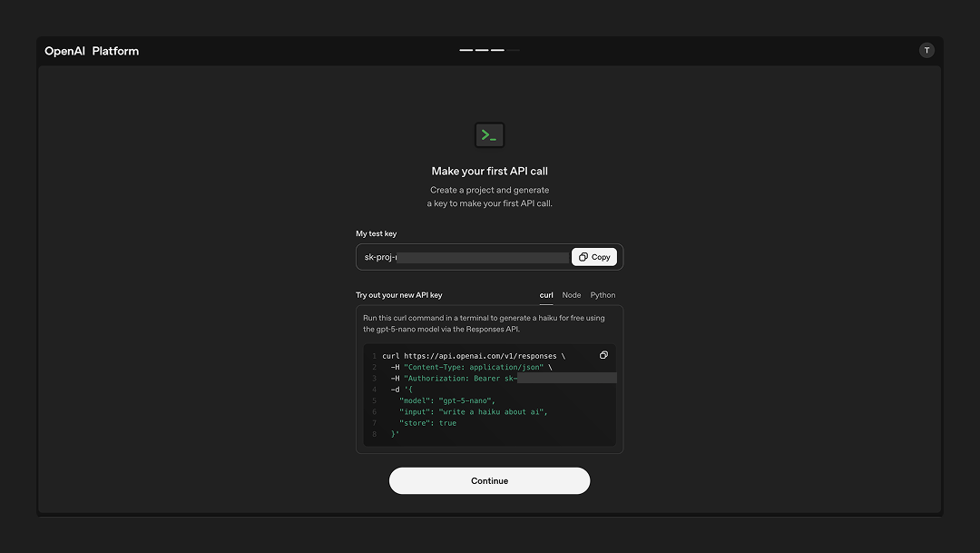Viewport: 980px width, 553px height.
Task: Switch to the curl tab
Action: 546,295
